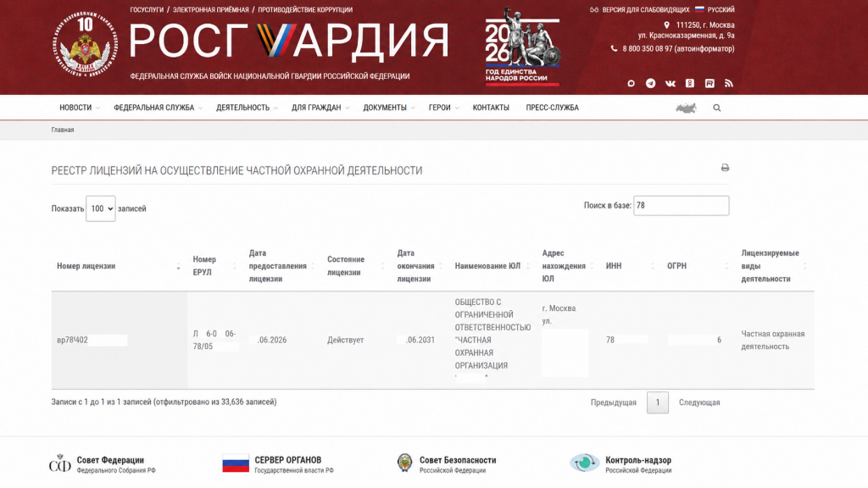Expand the Новости menu

[x=79, y=108]
